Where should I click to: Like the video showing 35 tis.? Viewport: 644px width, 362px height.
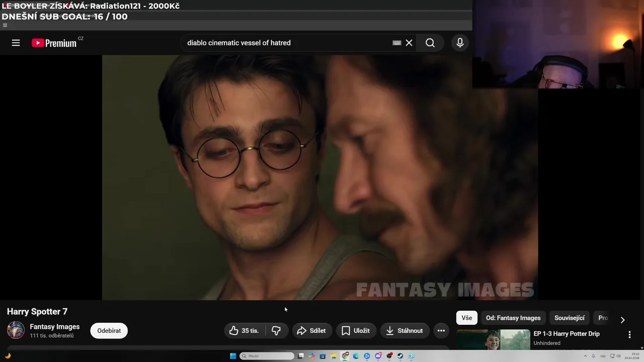pyautogui.click(x=245, y=330)
